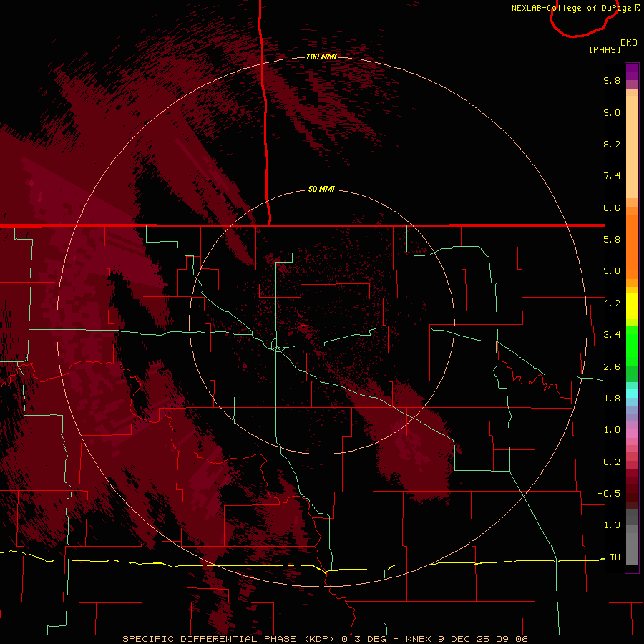Select the 9.8 scale value

tap(612, 80)
